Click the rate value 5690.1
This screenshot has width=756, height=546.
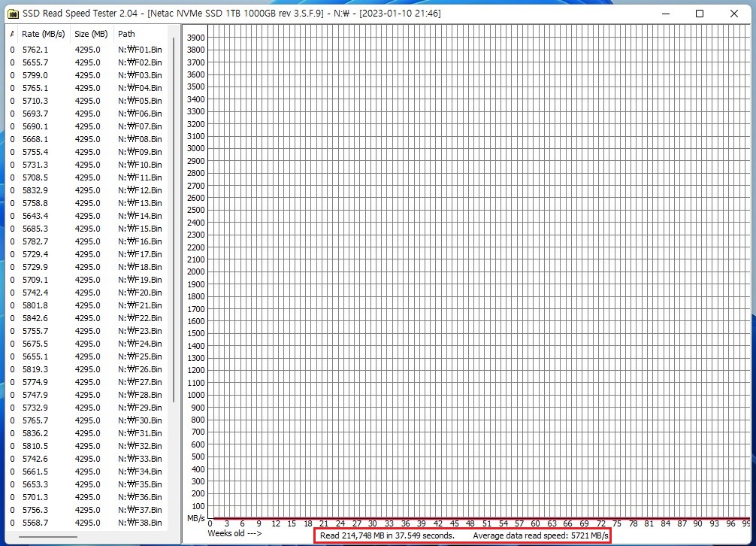point(35,126)
